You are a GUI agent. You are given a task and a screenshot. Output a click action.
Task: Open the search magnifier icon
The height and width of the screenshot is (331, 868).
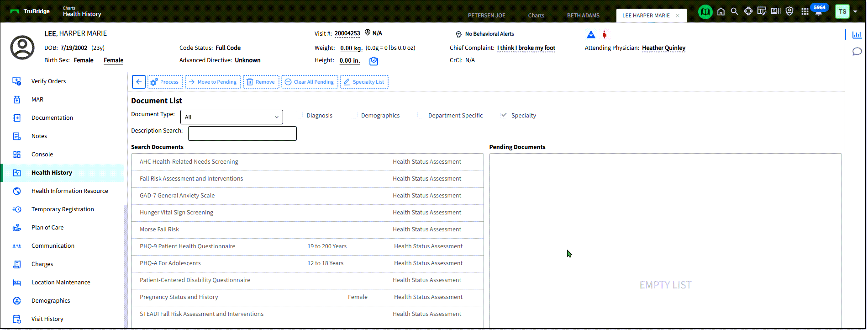[734, 12]
